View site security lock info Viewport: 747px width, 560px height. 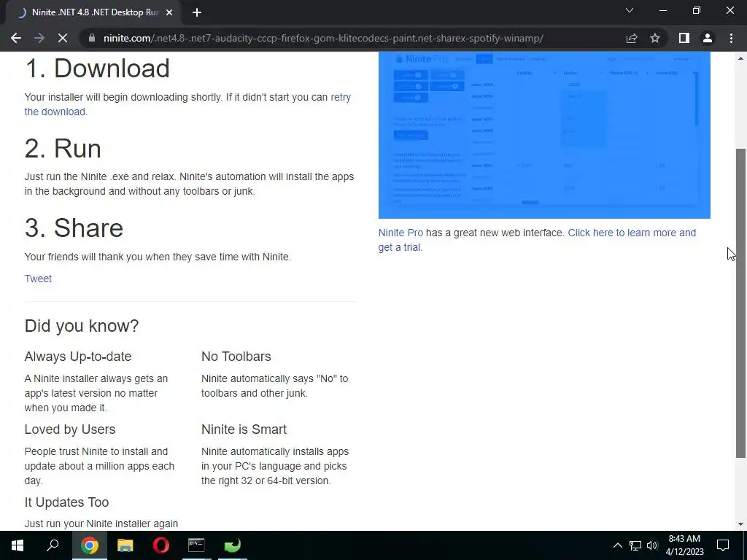point(92,38)
